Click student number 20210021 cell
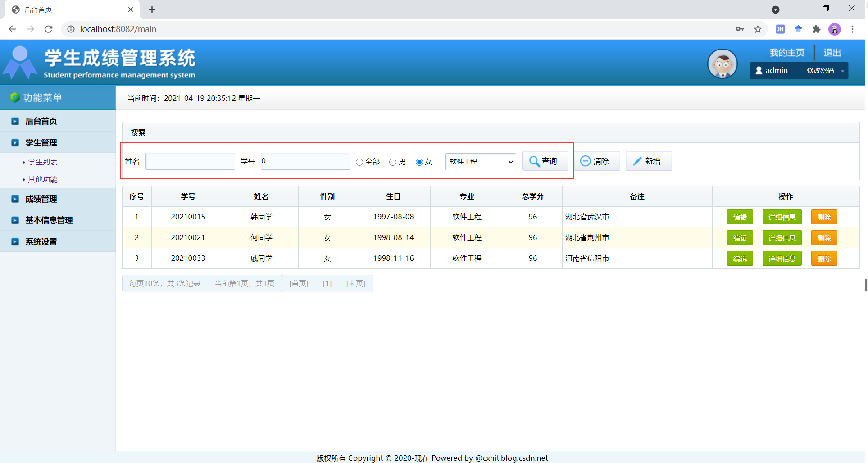Viewport: 868px width, 463px height. (x=188, y=237)
